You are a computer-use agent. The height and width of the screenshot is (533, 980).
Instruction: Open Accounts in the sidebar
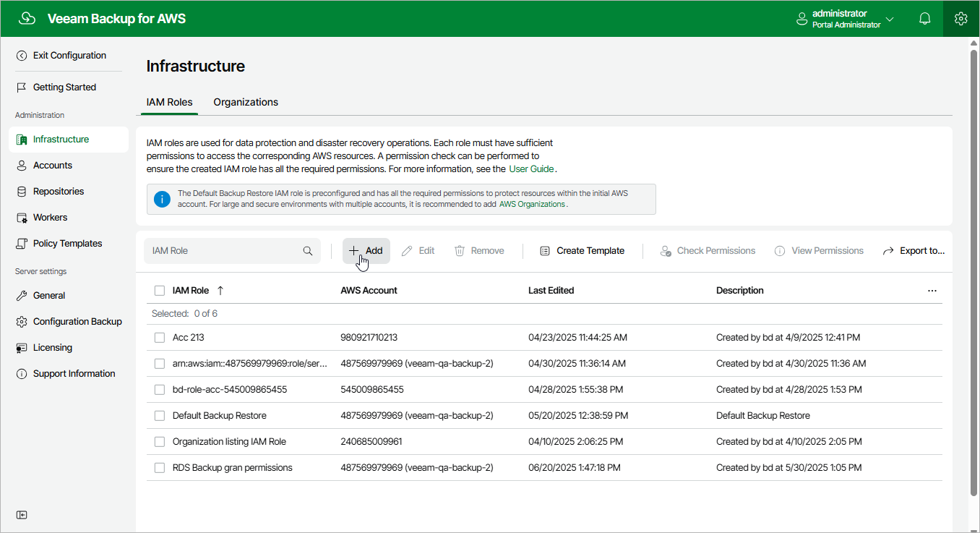[69, 166]
